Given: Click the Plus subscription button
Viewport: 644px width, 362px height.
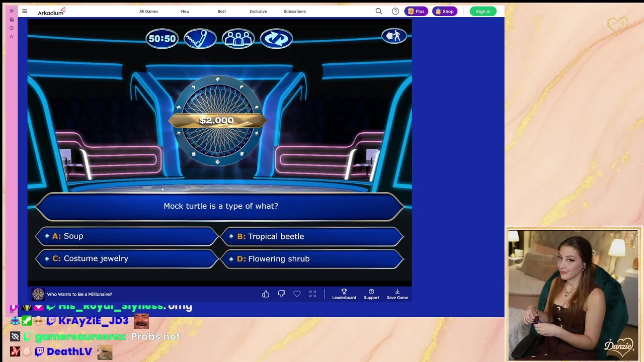Looking at the screenshot, I should point(416,11).
